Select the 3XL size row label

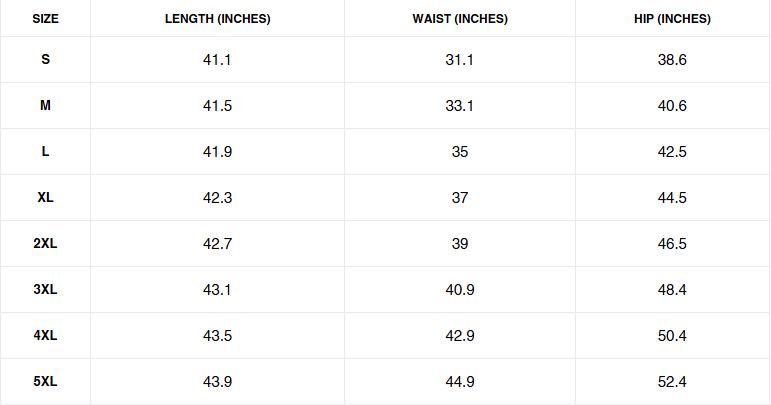click(45, 290)
